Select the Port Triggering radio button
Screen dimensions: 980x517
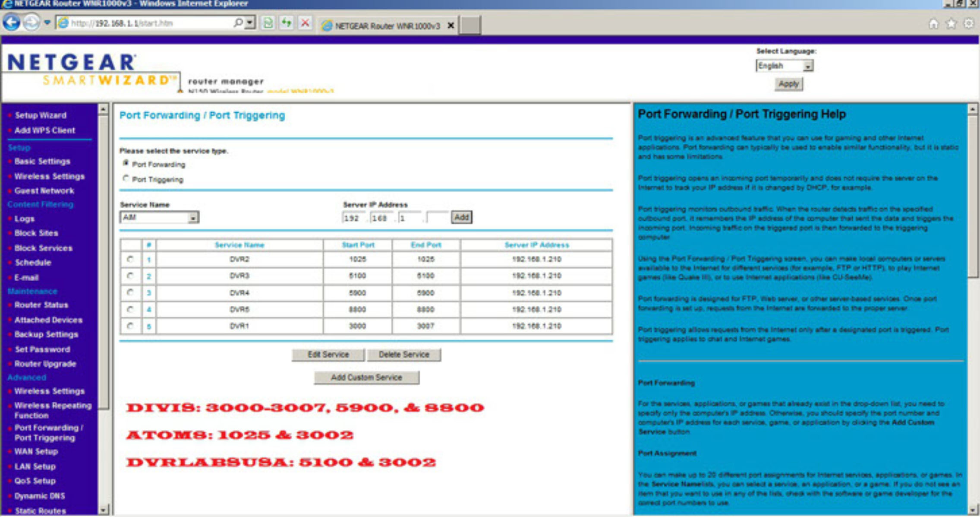pos(126,178)
